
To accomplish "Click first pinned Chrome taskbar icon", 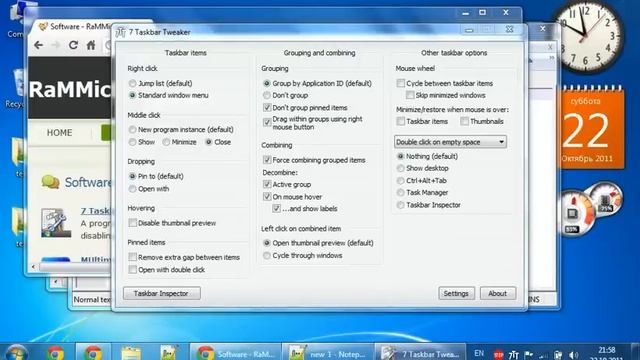I will click(x=56, y=352).
